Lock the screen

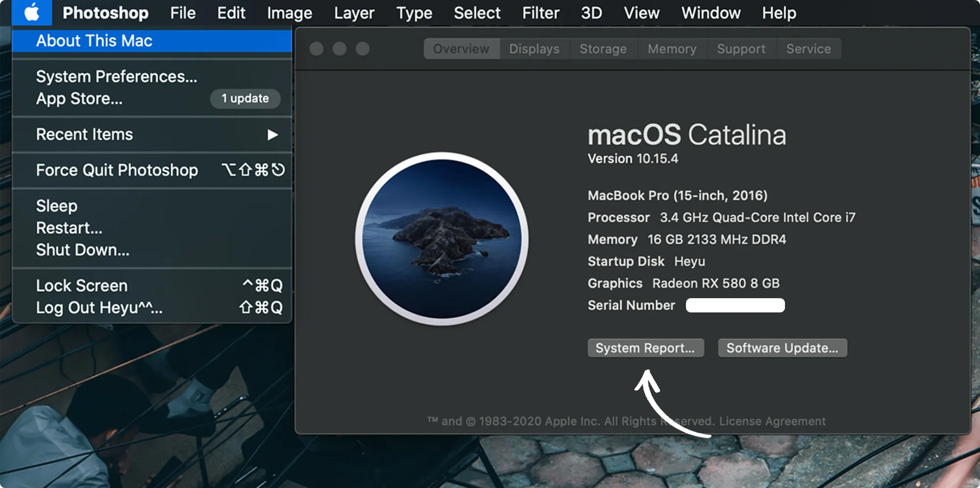81,285
